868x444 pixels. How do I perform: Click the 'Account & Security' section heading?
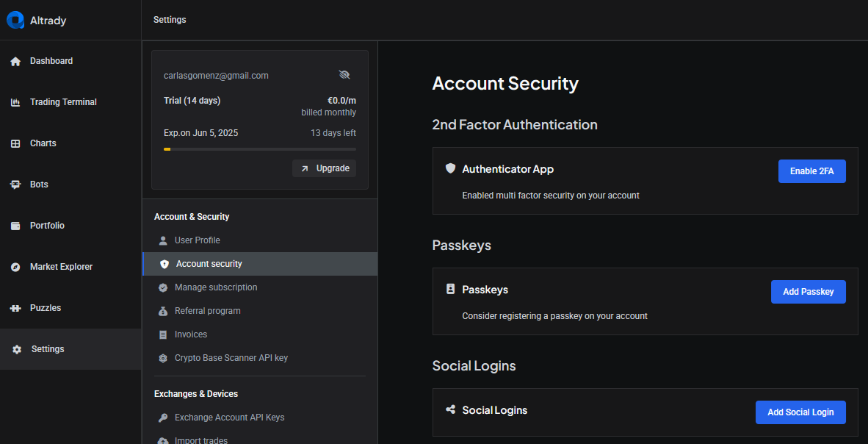(x=192, y=217)
